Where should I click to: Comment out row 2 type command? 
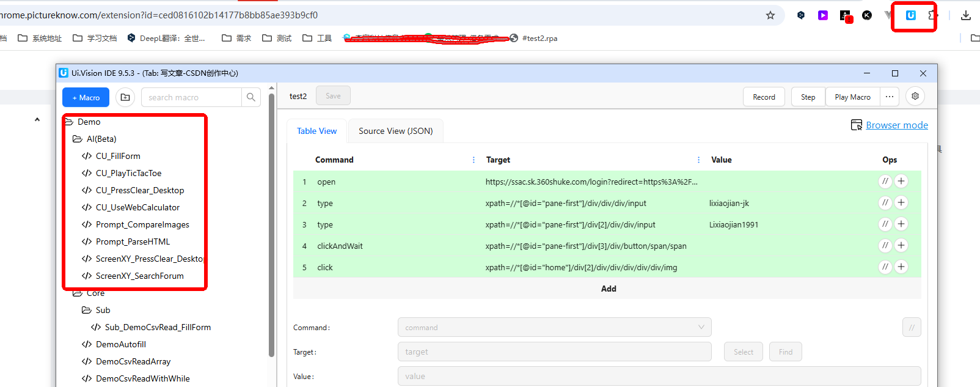point(885,202)
